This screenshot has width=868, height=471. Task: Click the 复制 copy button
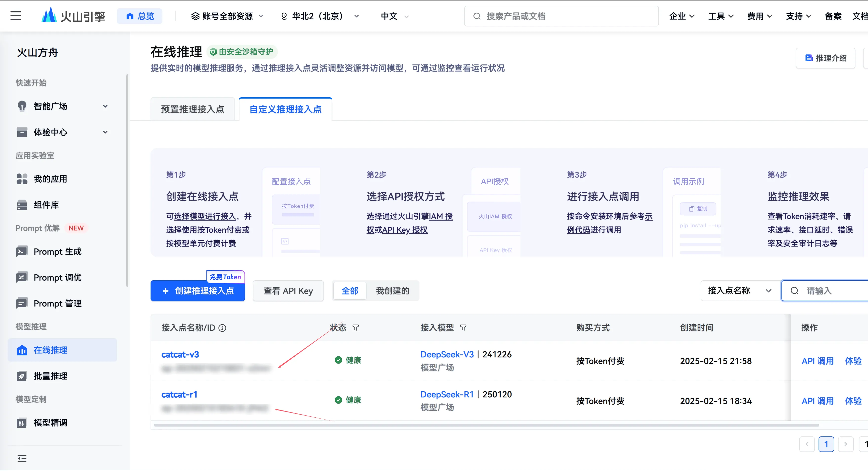[x=698, y=209]
